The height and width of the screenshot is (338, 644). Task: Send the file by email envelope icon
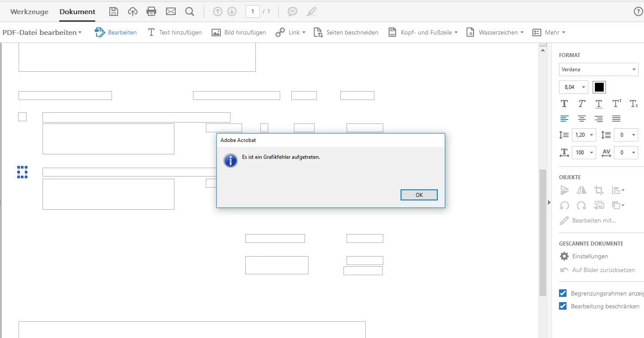click(x=171, y=12)
